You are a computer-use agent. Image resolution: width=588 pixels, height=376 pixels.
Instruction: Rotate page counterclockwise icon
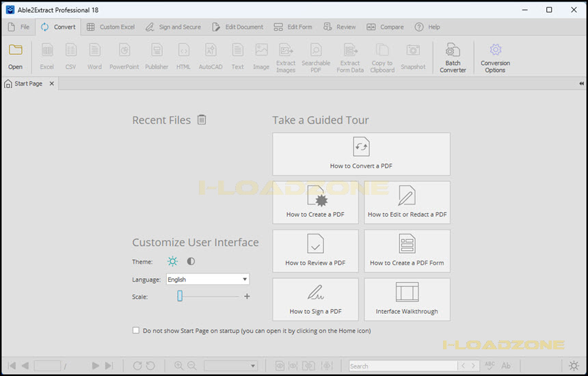150,366
